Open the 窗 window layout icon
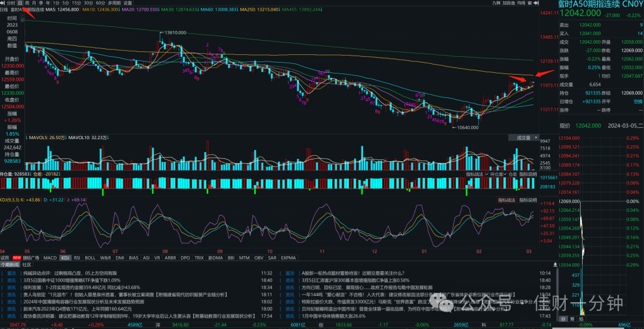644x329 pixels. click(530, 2)
